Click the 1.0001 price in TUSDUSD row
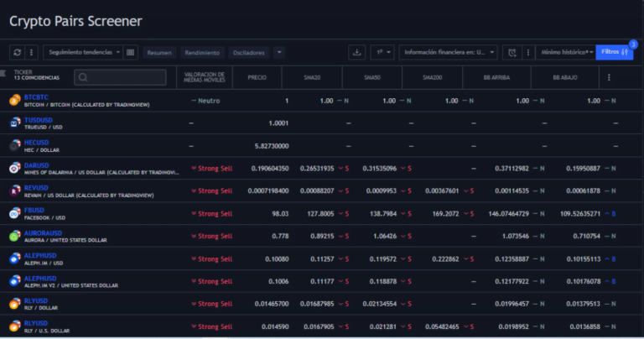This screenshot has width=644, height=339. [x=278, y=123]
